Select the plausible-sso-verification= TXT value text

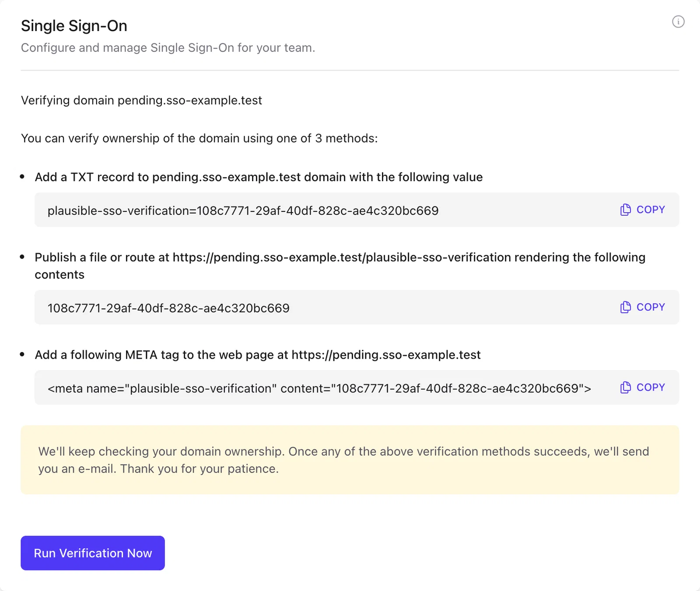pos(243,211)
